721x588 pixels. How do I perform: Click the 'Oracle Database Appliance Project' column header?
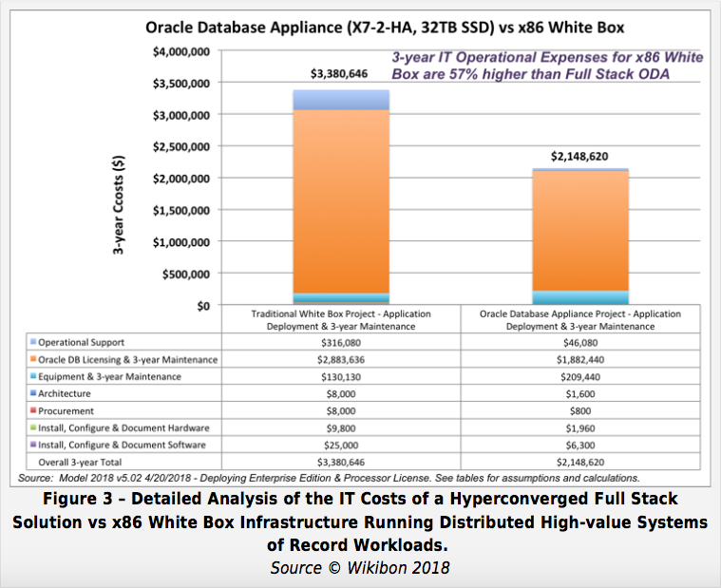click(580, 320)
